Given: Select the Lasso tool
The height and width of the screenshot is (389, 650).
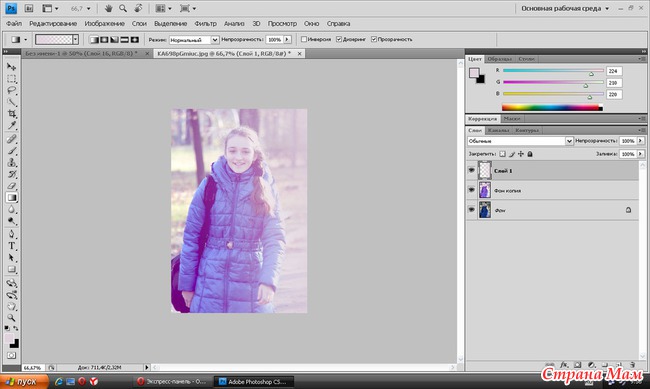Looking at the screenshot, I should [x=12, y=90].
